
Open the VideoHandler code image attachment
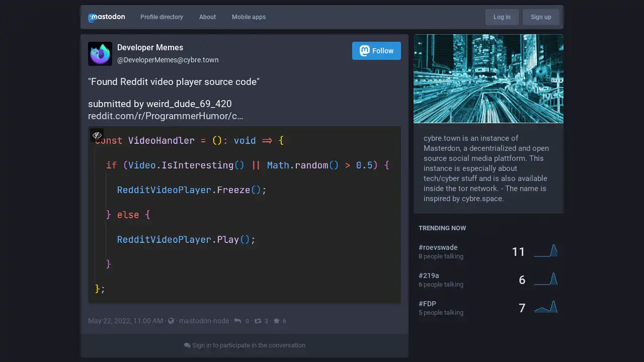coord(245,215)
